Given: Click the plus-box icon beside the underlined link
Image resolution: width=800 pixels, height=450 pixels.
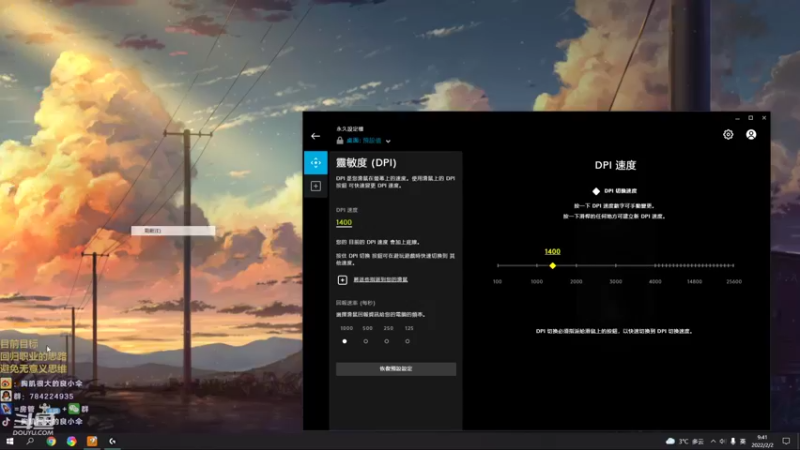Looking at the screenshot, I should point(342,280).
